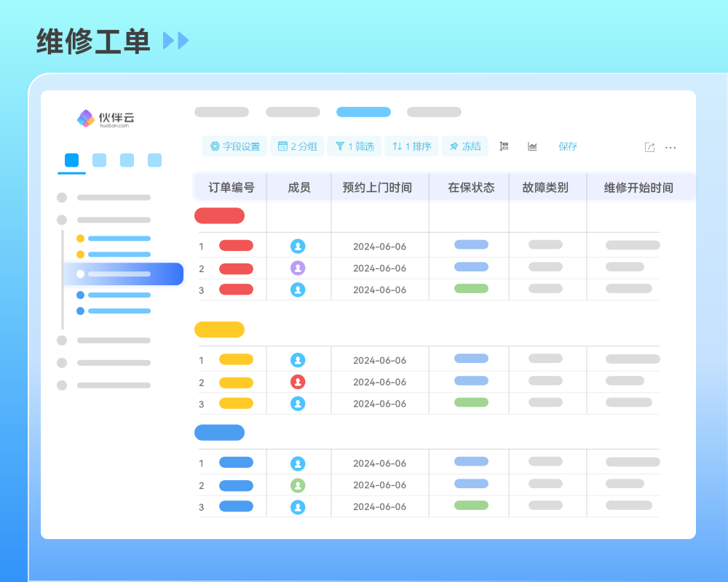
Task: Click a 2024-06-06 appointment date cell
Action: (379, 246)
